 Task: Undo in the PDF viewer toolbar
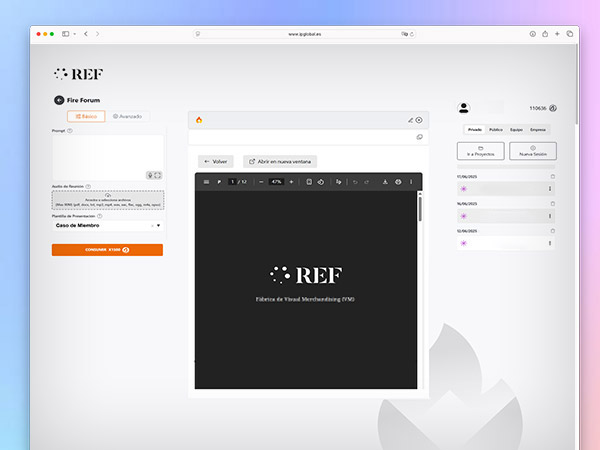coord(355,182)
